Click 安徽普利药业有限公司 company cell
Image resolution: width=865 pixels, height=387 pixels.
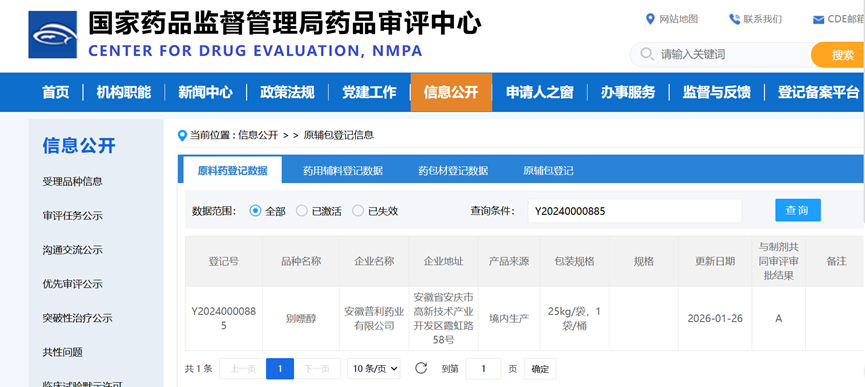[x=374, y=319]
